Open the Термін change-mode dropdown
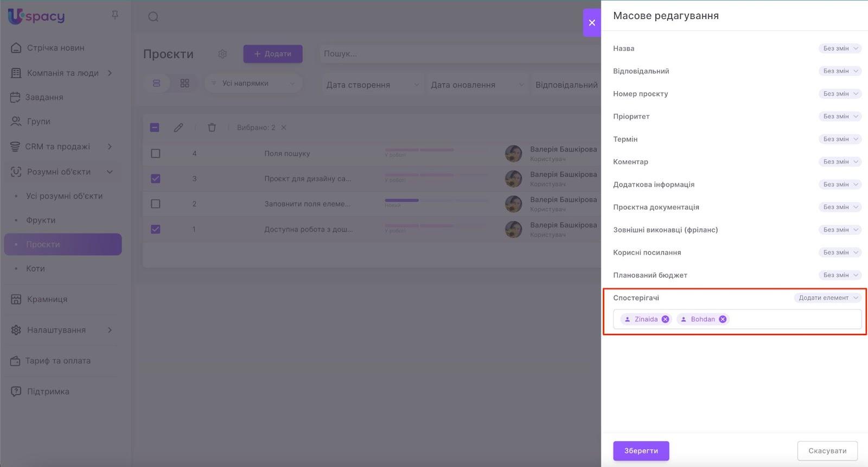 pyautogui.click(x=840, y=139)
